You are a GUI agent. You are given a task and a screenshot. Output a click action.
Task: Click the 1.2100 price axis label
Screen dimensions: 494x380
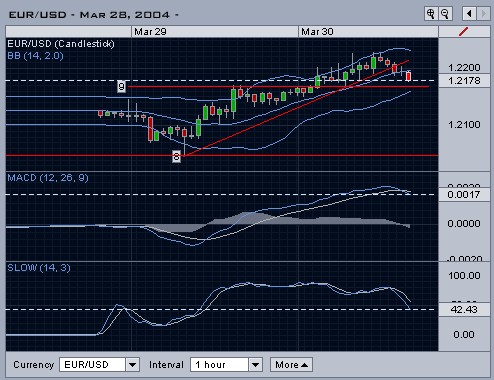(464, 125)
